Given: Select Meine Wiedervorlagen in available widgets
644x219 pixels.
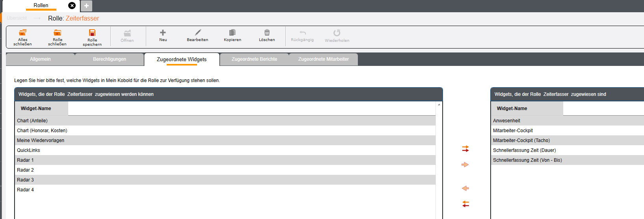Looking at the screenshot, I should pyautogui.click(x=41, y=140).
